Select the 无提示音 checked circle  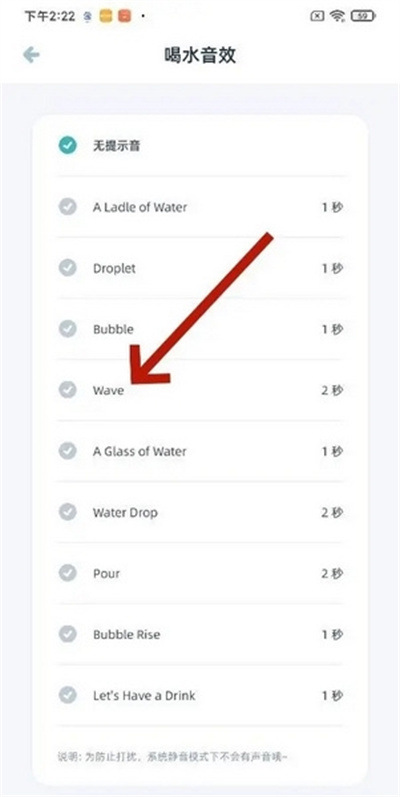click(x=67, y=146)
